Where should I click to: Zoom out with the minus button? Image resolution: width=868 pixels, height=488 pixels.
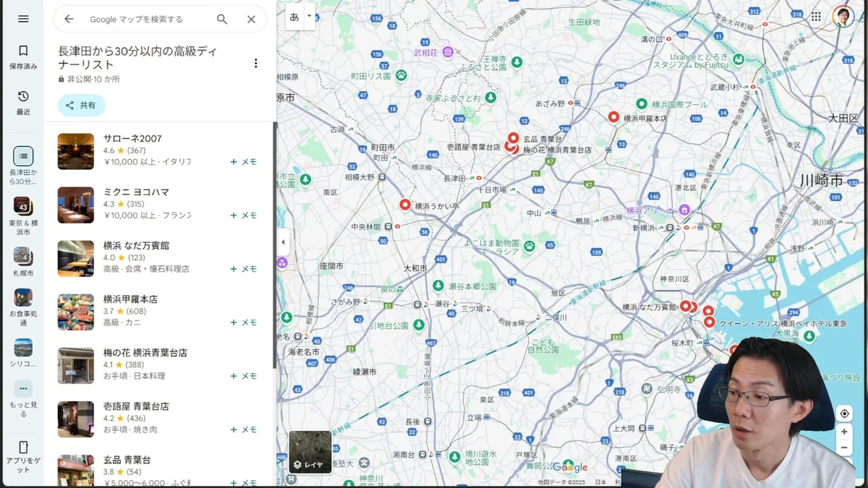point(844,448)
